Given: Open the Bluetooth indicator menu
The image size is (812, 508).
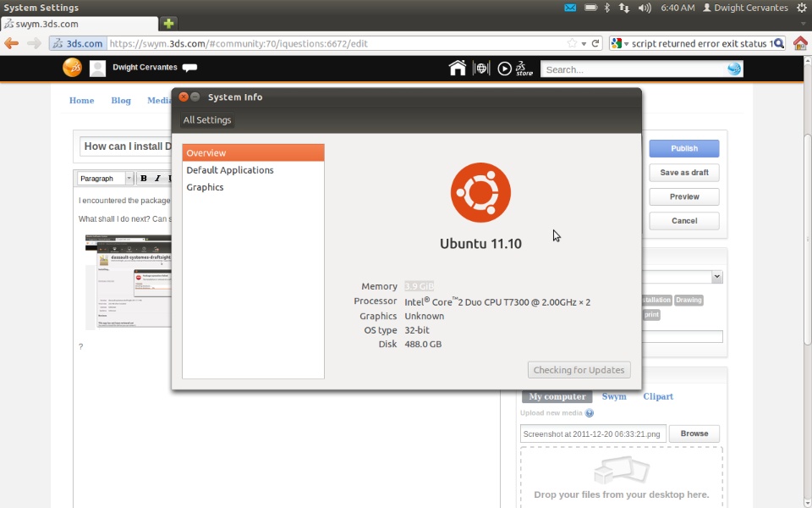Looking at the screenshot, I should click(607, 8).
